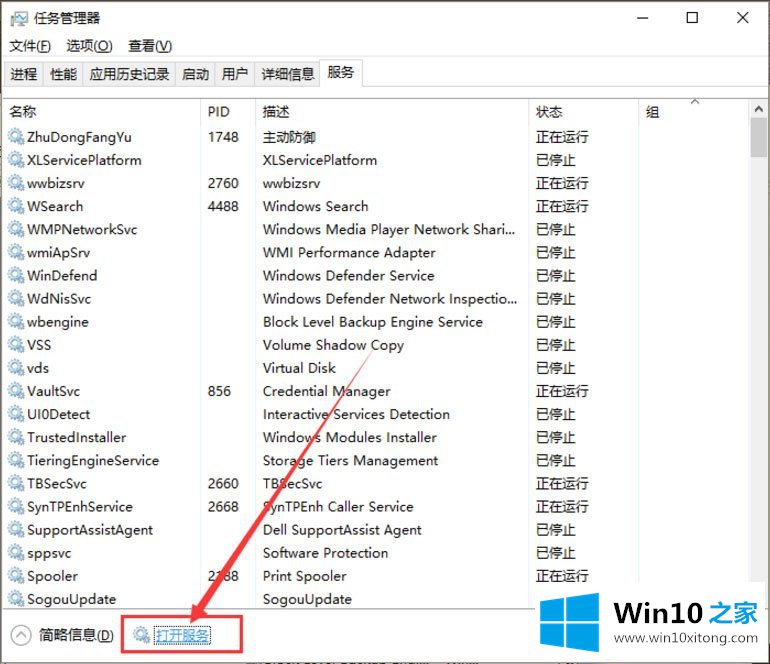The height and width of the screenshot is (664, 770).
Task: Click the gear icon beside WSearch service
Action: 16,206
